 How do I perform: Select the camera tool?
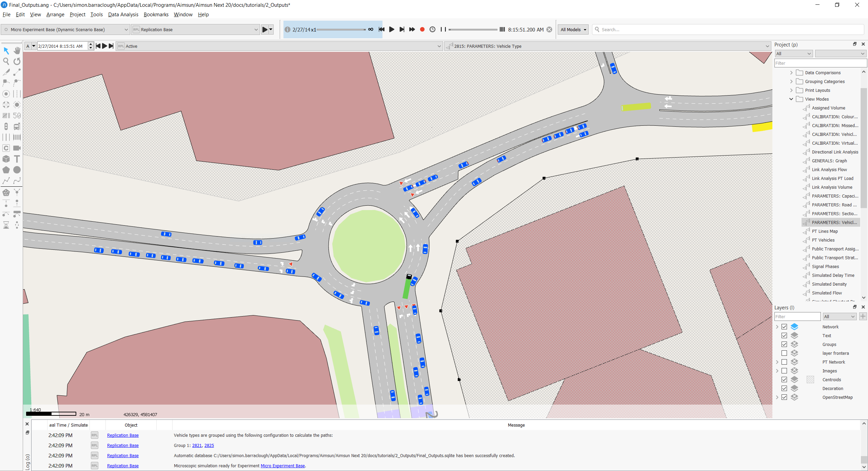17,148
